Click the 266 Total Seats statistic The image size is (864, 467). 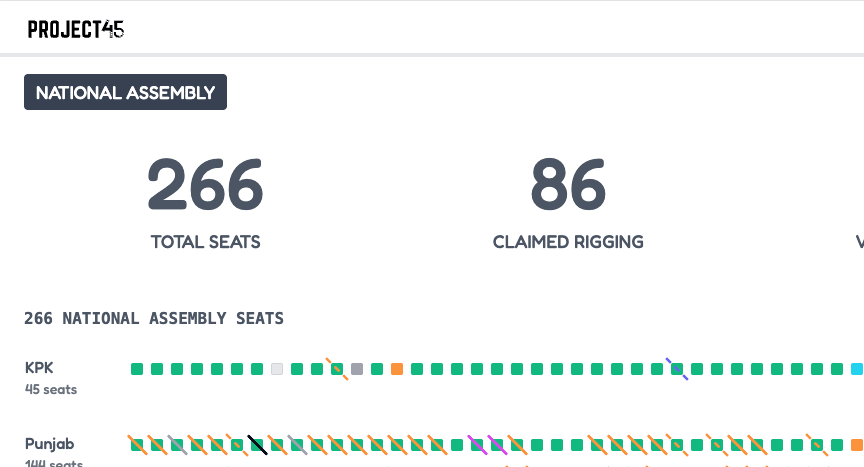tap(205, 201)
